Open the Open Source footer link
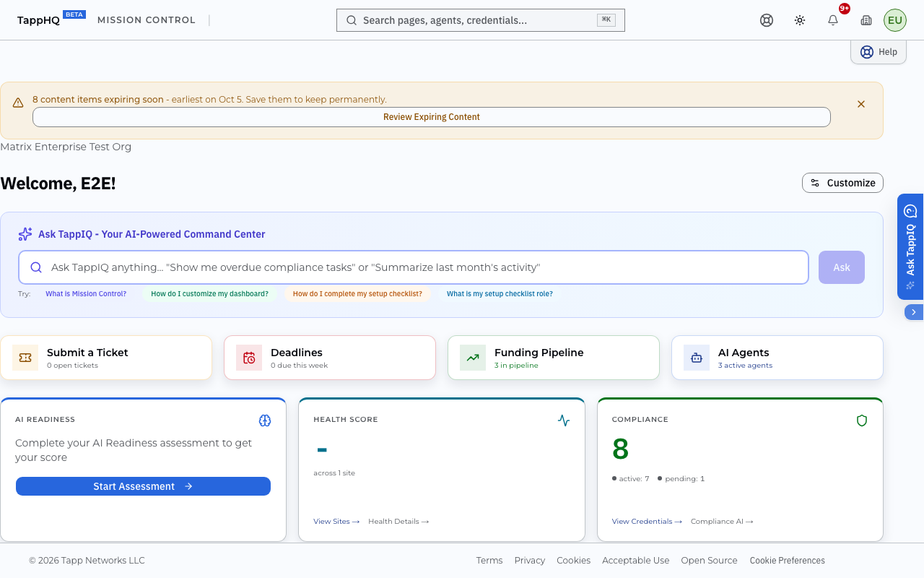Image resolution: width=924 pixels, height=578 pixels. 710,561
